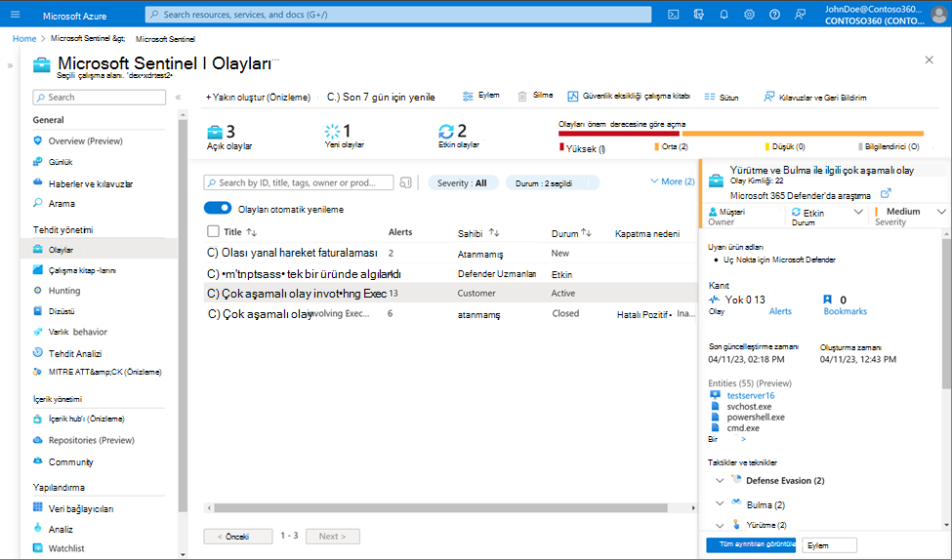Expand Yürütme (2) tactic
The image size is (952, 560).
(x=720, y=526)
